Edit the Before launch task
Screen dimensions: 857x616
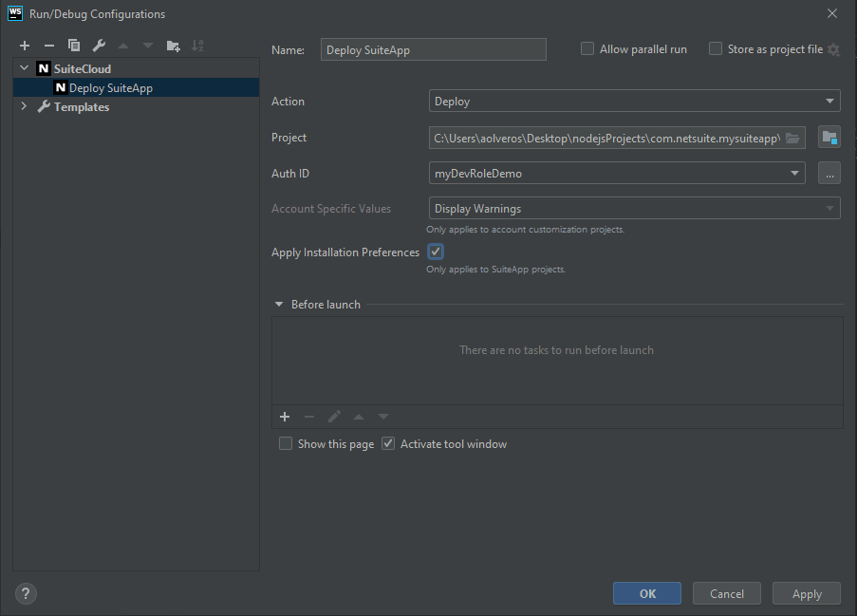[334, 417]
